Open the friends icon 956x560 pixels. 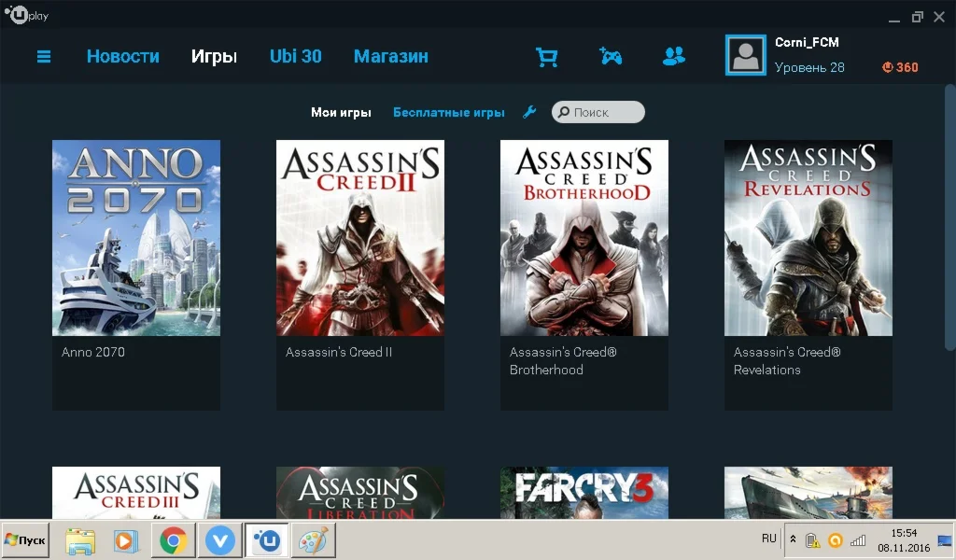point(673,57)
